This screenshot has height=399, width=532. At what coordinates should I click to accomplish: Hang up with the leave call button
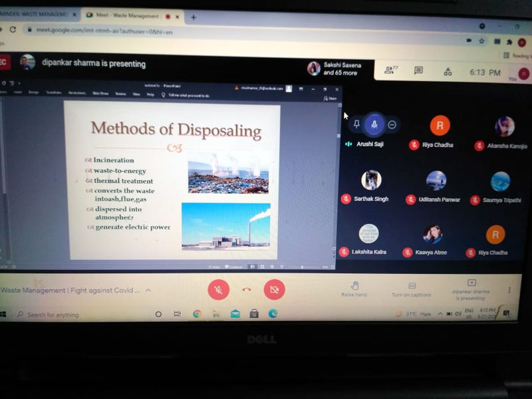[x=246, y=289]
